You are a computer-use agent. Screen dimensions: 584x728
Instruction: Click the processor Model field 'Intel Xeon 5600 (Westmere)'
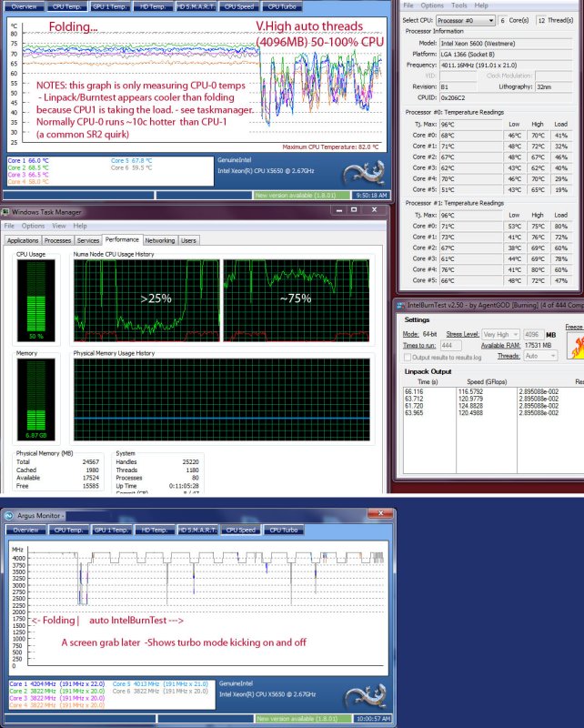pyautogui.click(x=506, y=43)
